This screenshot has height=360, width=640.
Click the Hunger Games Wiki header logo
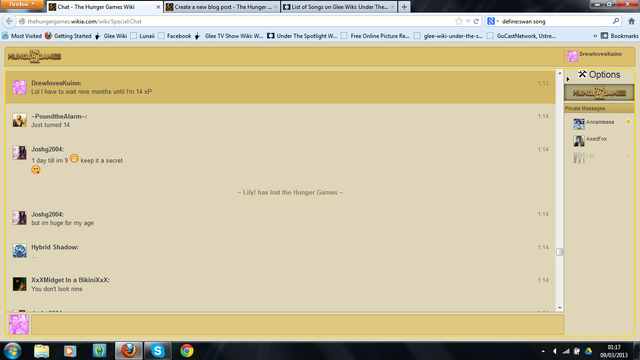click(34, 56)
